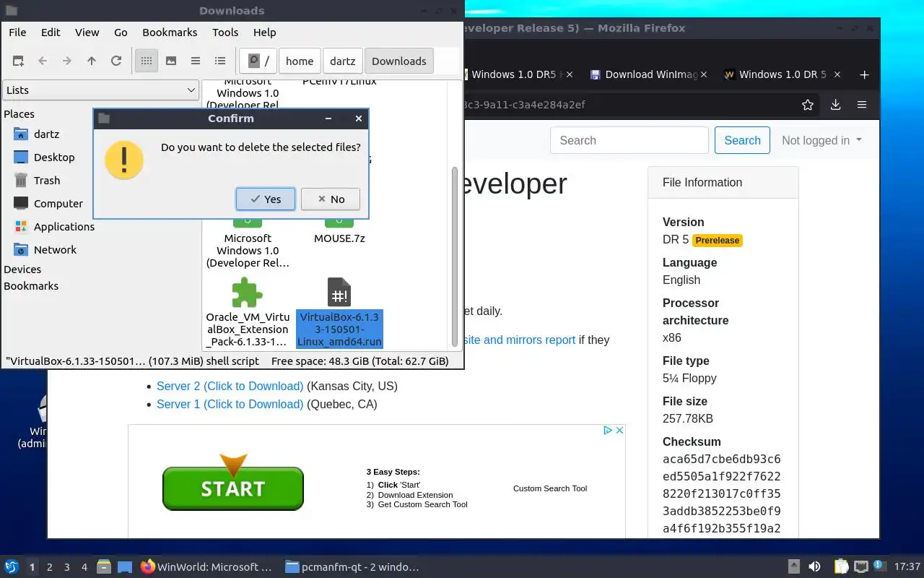This screenshot has width=924, height=578.
Task: Open the Edit menu
Action: pyautogui.click(x=51, y=33)
